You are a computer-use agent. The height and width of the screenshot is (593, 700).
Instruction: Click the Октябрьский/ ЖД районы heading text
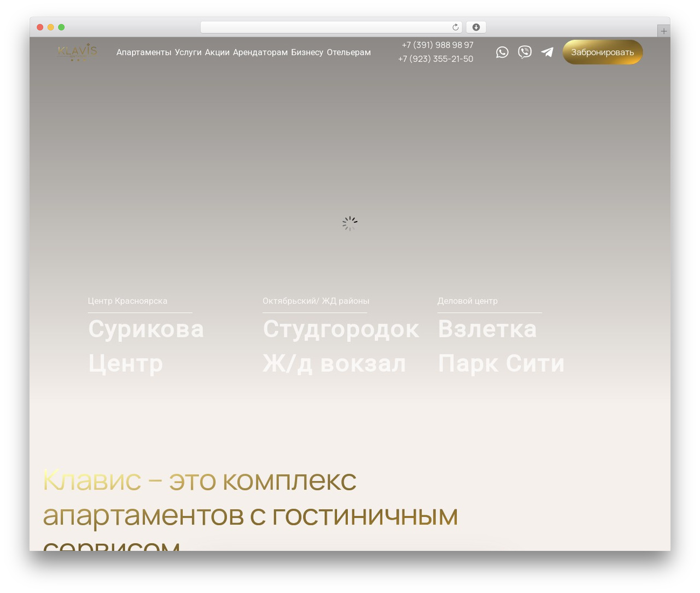[316, 301]
